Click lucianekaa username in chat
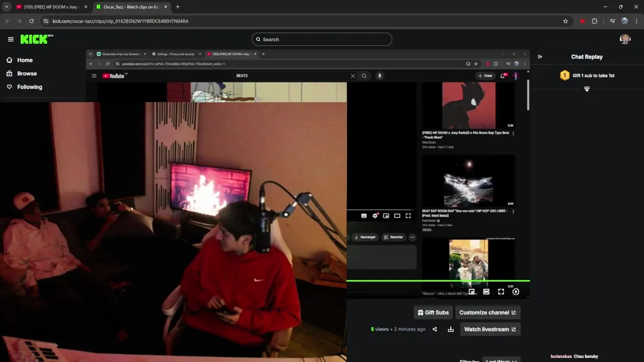Viewport: 644px width, 362px height. pos(561,356)
